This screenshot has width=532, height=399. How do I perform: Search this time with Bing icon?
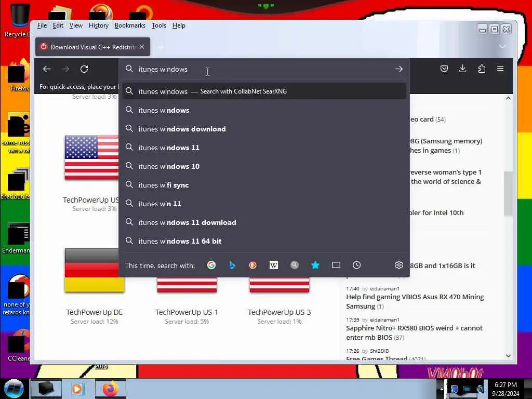click(x=232, y=265)
